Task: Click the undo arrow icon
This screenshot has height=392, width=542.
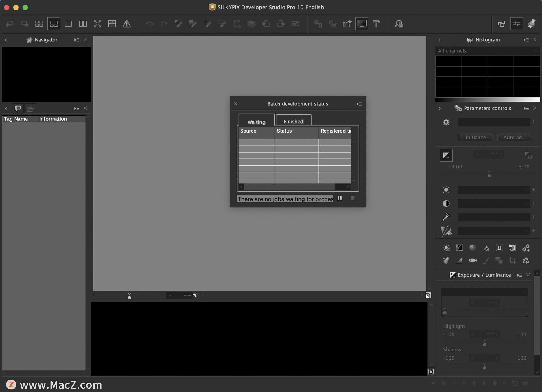Action: (149, 24)
